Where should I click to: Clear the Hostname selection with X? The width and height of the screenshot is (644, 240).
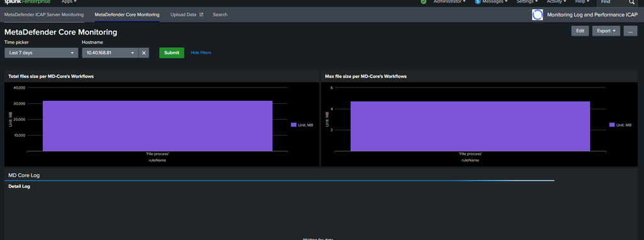[144, 53]
